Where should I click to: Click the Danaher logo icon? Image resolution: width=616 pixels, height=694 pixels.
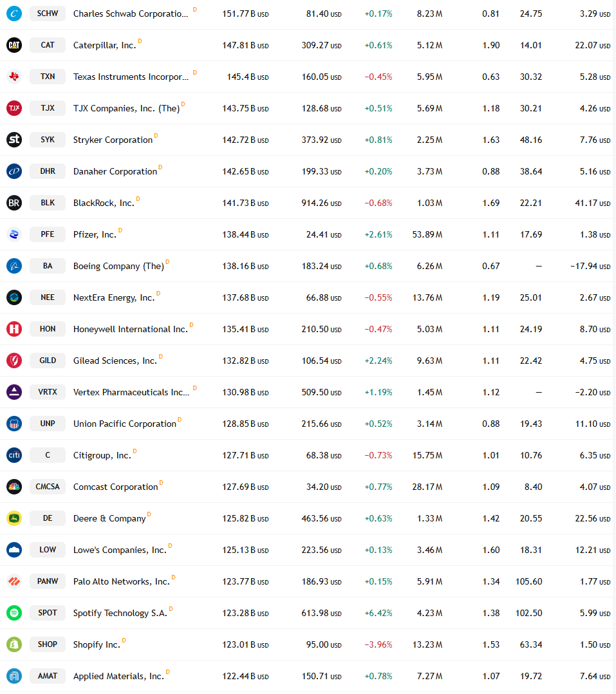pyautogui.click(x=14, y=171)
